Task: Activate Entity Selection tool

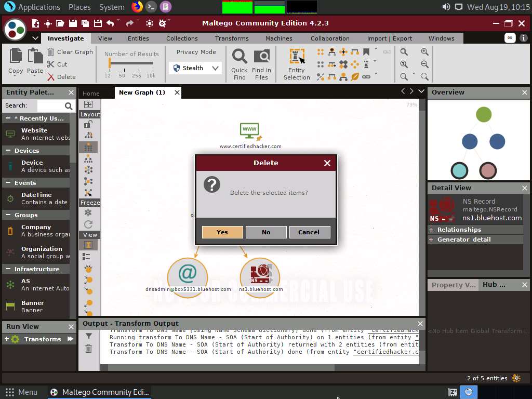Action: [x=297, y=64]
